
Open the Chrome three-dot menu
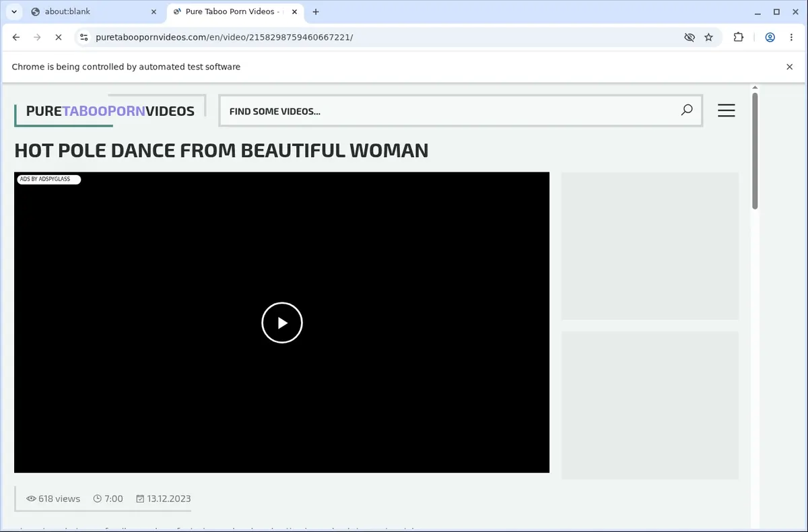[x=790, y=37]
